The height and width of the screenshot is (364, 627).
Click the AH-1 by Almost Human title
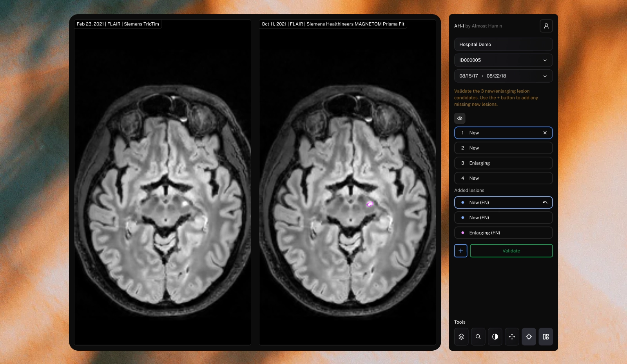pos(478,26)
